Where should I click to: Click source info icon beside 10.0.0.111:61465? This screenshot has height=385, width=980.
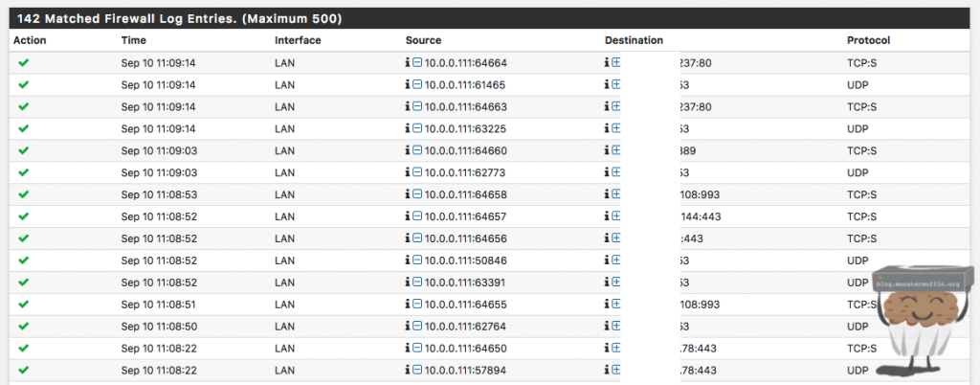tap(408, 84)
